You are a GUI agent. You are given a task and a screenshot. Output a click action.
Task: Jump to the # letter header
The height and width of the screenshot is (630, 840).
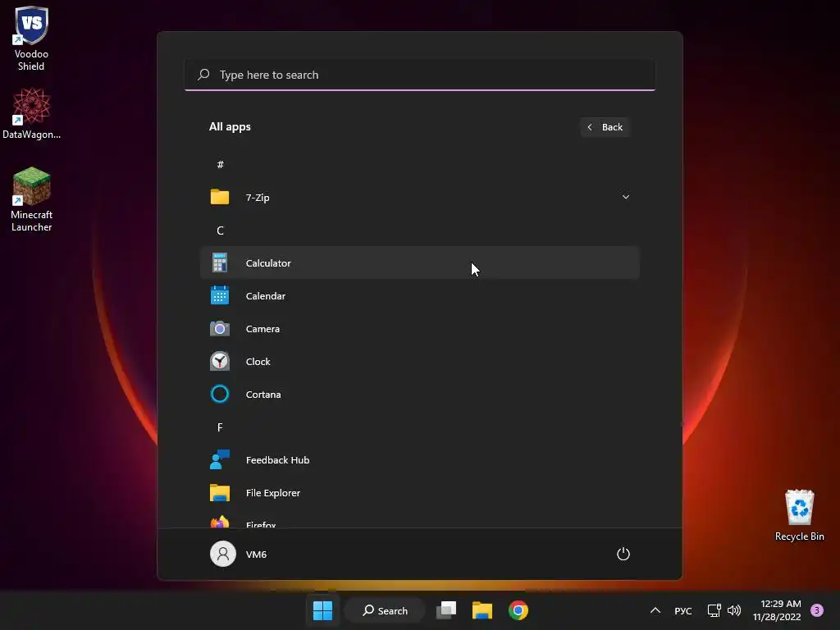[x=220, y=164]
